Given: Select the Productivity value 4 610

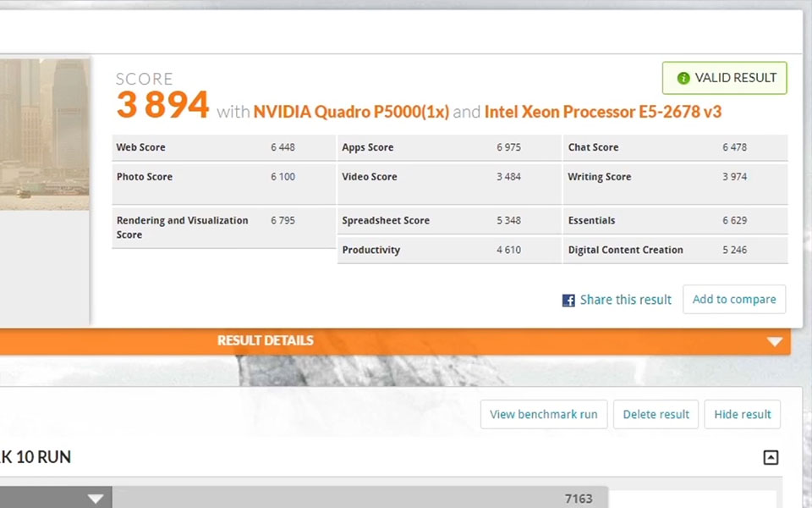Looking at the screenshot, I should click(x=508, y=250).
